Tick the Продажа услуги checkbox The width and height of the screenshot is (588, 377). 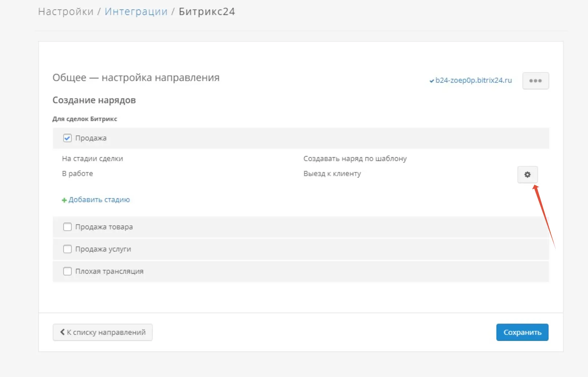(x=67, y=249)
